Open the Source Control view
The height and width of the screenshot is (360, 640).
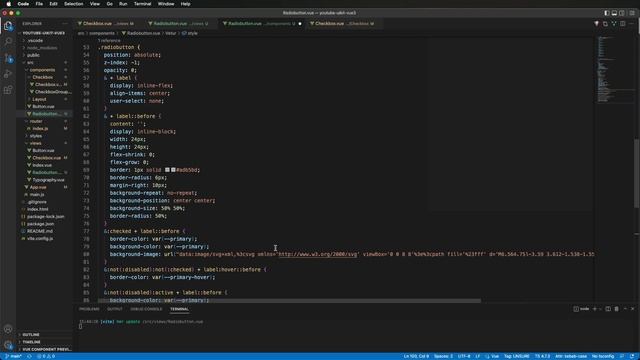(x=8, y=58)
